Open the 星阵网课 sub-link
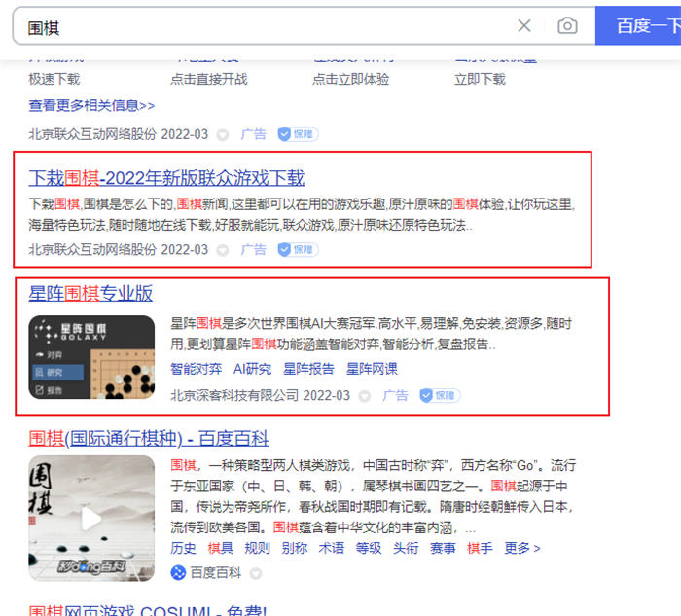Screen dimensions: 681x616 (x=372, y=369)
